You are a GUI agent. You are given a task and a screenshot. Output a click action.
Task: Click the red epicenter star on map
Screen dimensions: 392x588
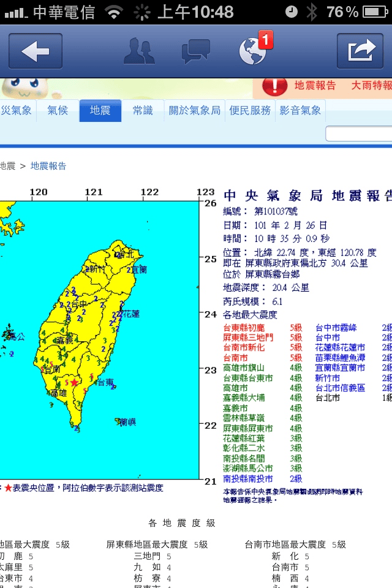coord(75,382)
